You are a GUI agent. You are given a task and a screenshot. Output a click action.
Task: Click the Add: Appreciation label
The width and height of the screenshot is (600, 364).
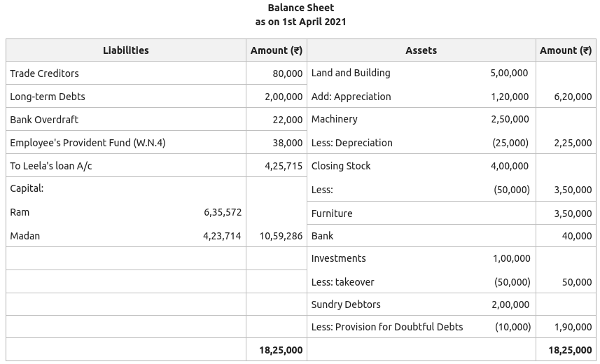(x=351, y=97)
